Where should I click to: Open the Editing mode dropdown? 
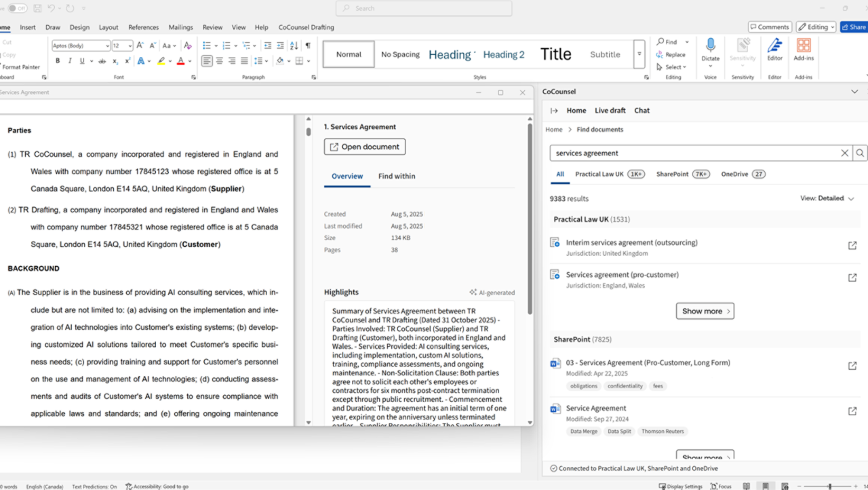pyautogui.click(x=816, y=27)
